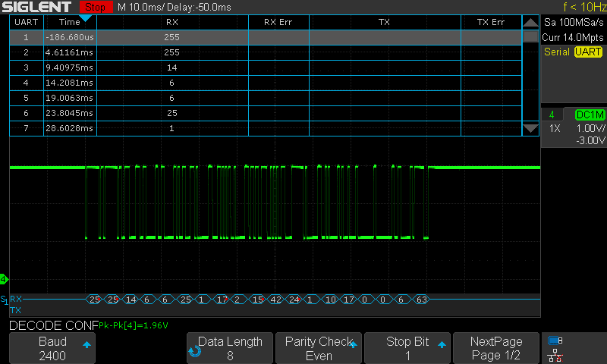Click the blue trigger position marker
This screenshot has width=607, height=364.
click(x=85, y=17)
